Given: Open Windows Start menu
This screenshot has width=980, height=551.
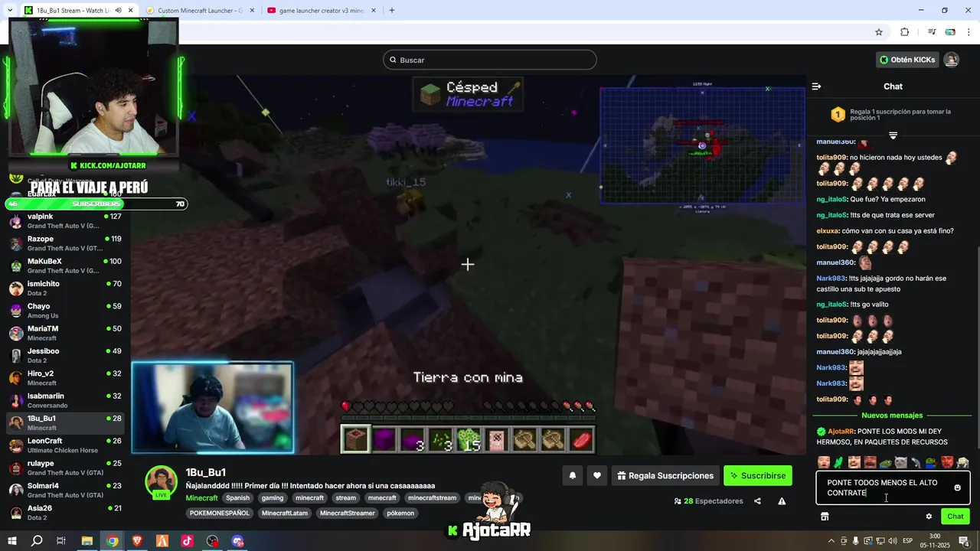Looking at the screenshot, I should click(x=12, y=541).
